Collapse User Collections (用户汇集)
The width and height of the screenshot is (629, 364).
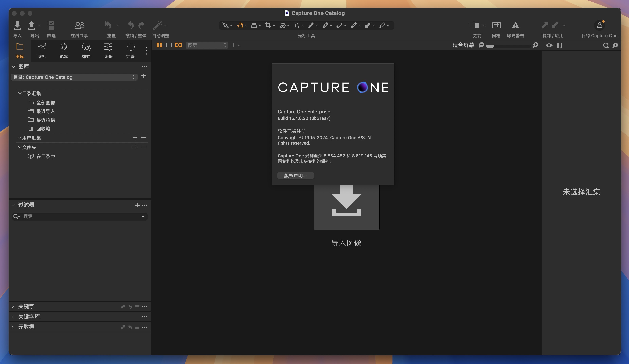click(19, 138)
